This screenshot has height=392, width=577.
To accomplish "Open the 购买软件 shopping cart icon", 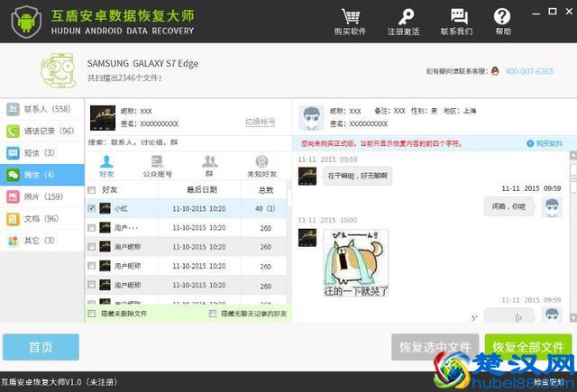I will coord(350,16).
